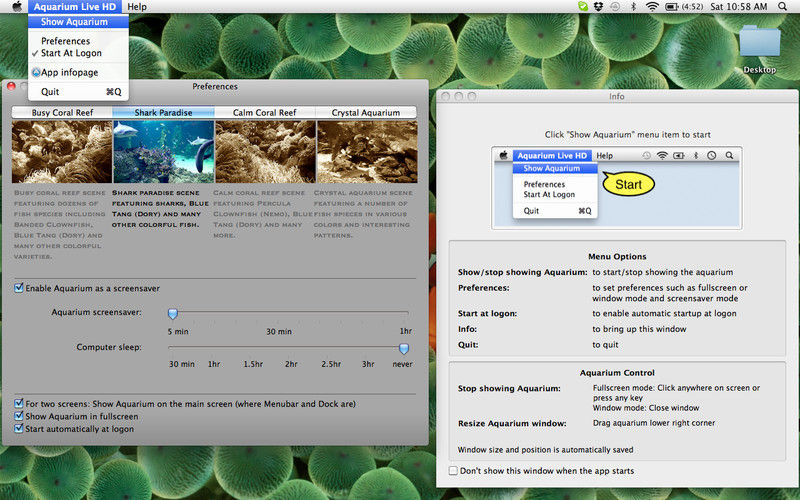Toggle show Aquarium on main screen checkbox
This screenshot has width=800, height=500.
tap(19, 404)
